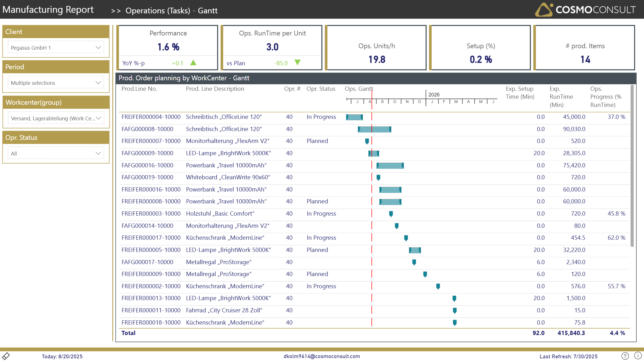The image size is (644, 362).
Task: Click the info circle icon at bottom right
Action: coord(638,355)
